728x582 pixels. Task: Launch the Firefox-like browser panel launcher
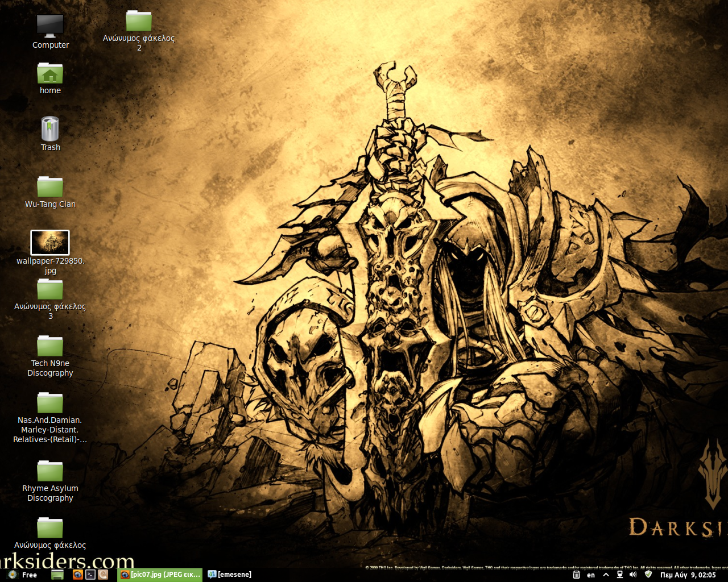point(78,575)
